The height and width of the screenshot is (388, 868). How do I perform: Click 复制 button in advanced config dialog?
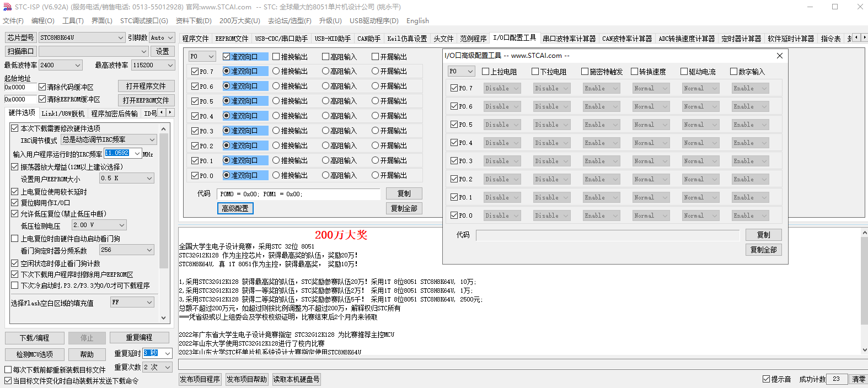coord(763,235)
